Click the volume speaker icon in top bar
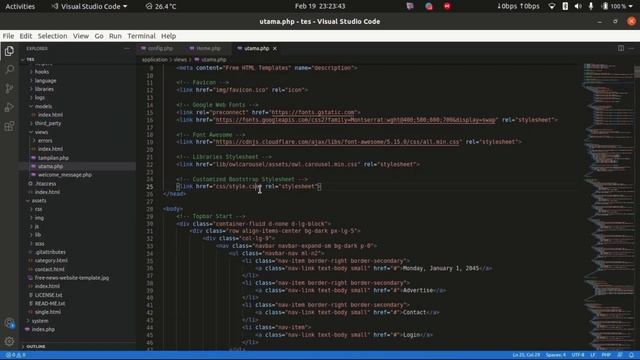This screenshot has width=640, height=360. [x=578, y=6]
